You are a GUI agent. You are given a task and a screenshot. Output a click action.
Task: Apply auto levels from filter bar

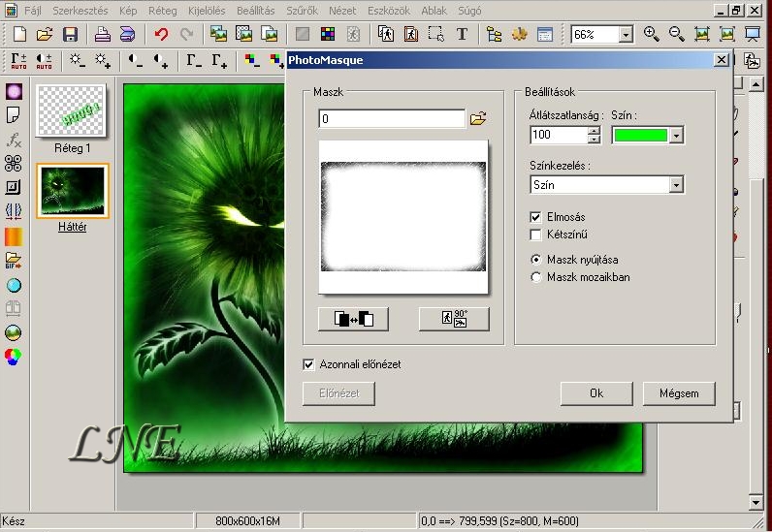[18, 61]
